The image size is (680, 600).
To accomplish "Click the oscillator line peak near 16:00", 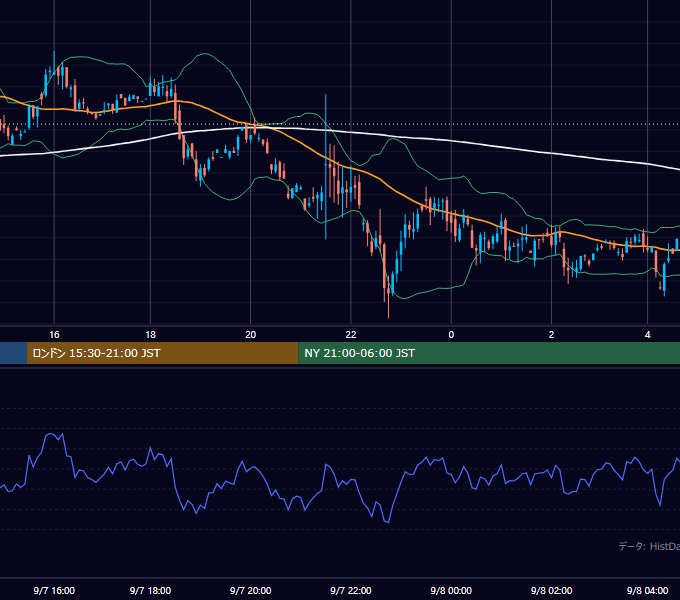I will coord(51,433).
